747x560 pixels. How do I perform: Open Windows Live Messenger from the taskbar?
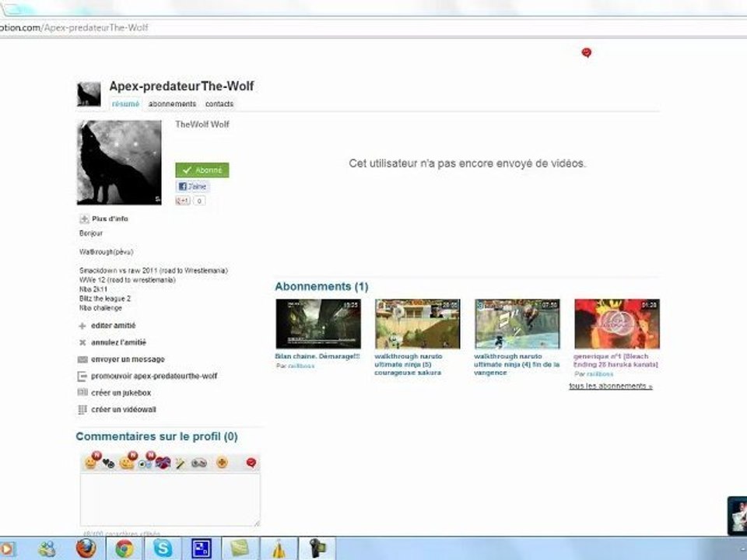(47, 549)
